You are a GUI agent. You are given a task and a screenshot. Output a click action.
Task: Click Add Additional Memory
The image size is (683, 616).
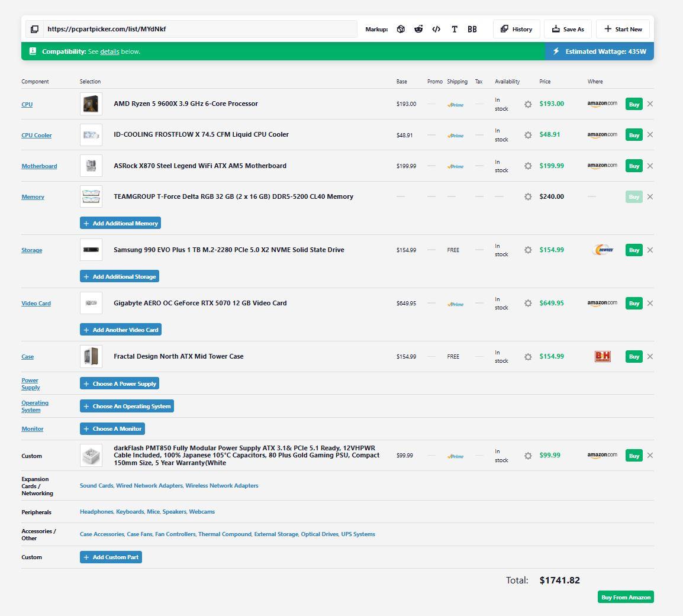(120, 223)
